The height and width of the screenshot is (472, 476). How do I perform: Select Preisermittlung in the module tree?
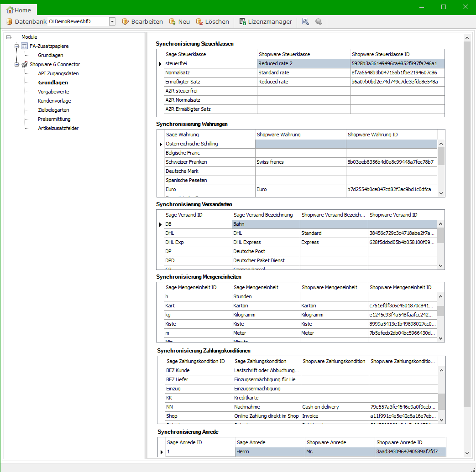pyautogui.click(x=54, y=119)
